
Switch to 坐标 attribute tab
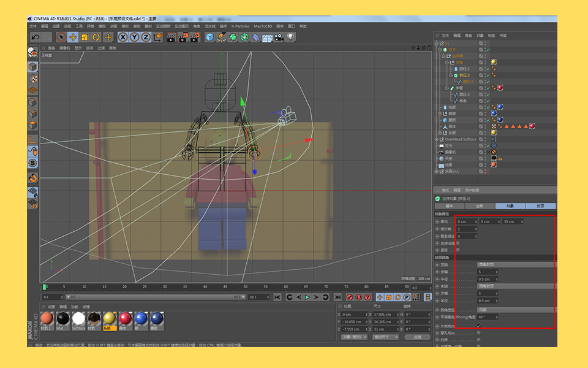480,206
